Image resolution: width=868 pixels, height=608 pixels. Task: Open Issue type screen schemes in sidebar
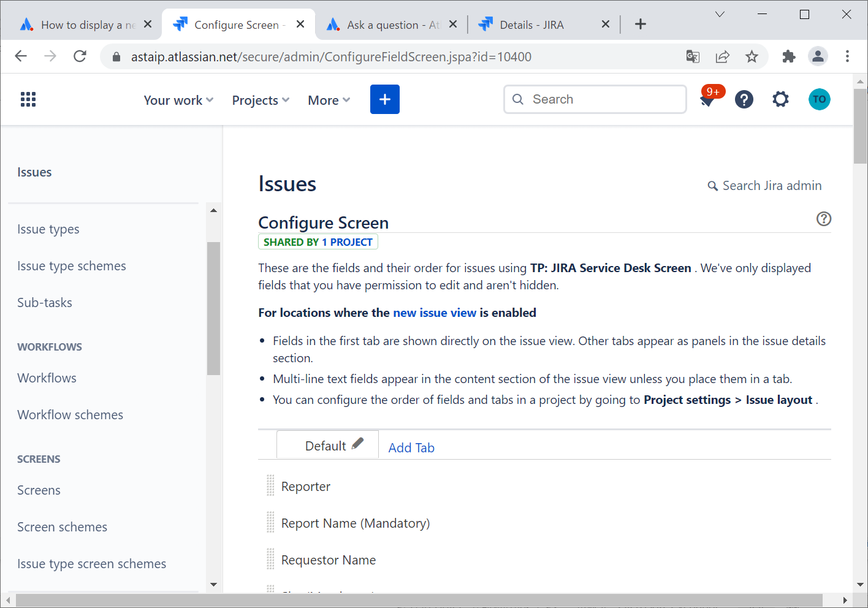92,564
